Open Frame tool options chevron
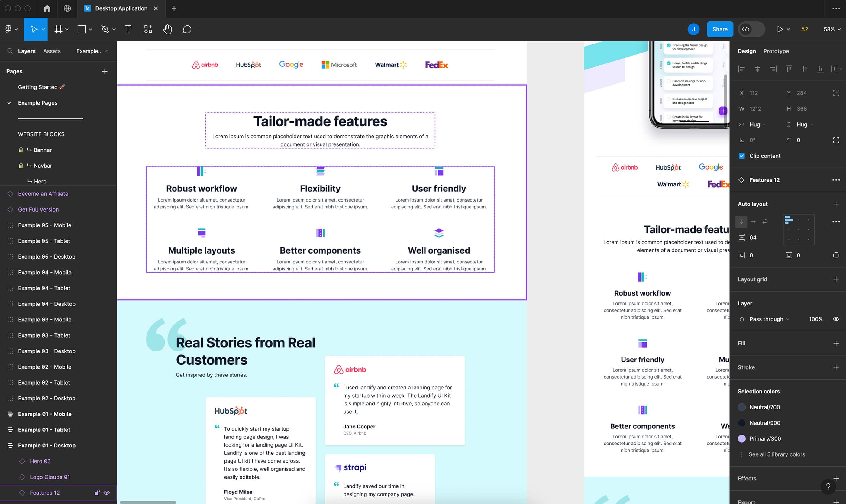Screen dimensions: 846x504 (67, 29)
